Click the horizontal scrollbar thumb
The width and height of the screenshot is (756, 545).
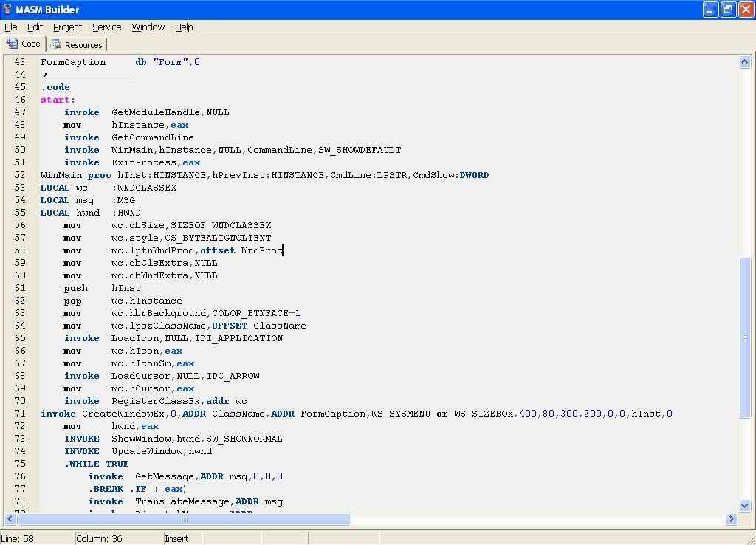[184, 519]
